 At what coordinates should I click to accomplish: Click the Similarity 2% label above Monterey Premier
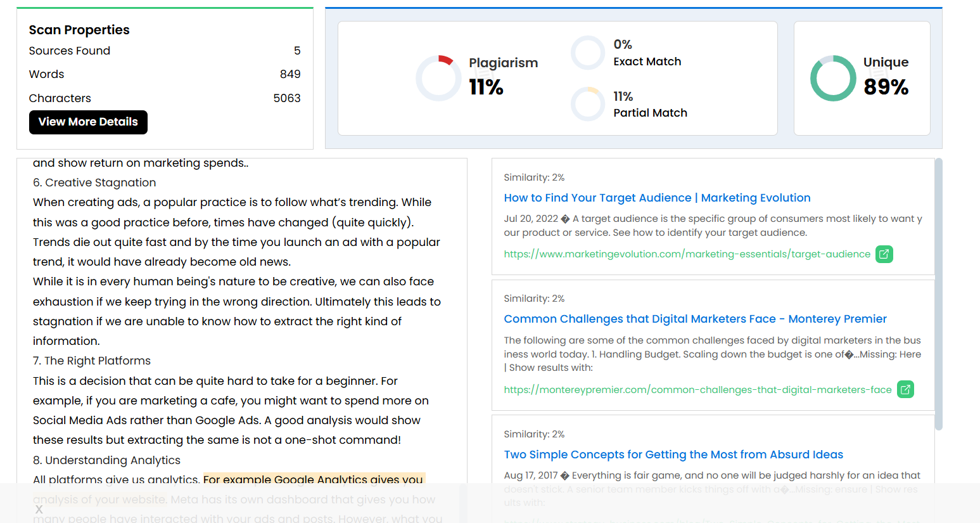[x=534, y=299]
